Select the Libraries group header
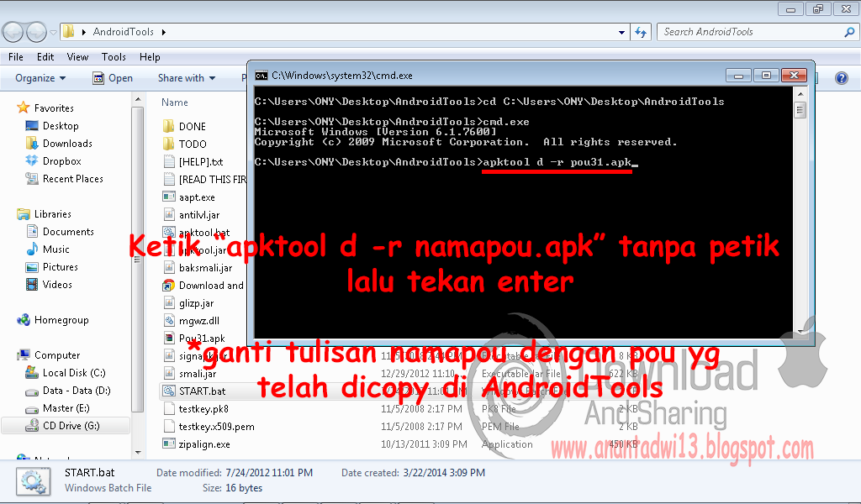 pyautogui.click(x=44, y=214)
